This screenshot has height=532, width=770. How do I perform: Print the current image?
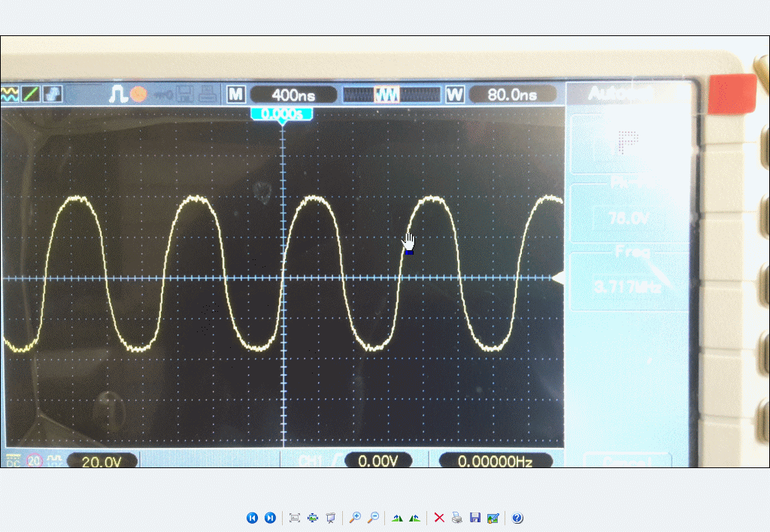click(456, 518)
